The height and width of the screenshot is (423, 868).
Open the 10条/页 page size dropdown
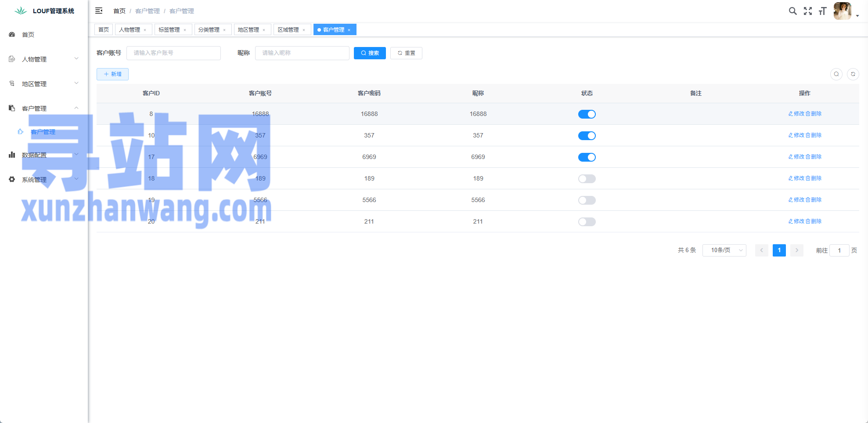(x=724, y=250)
